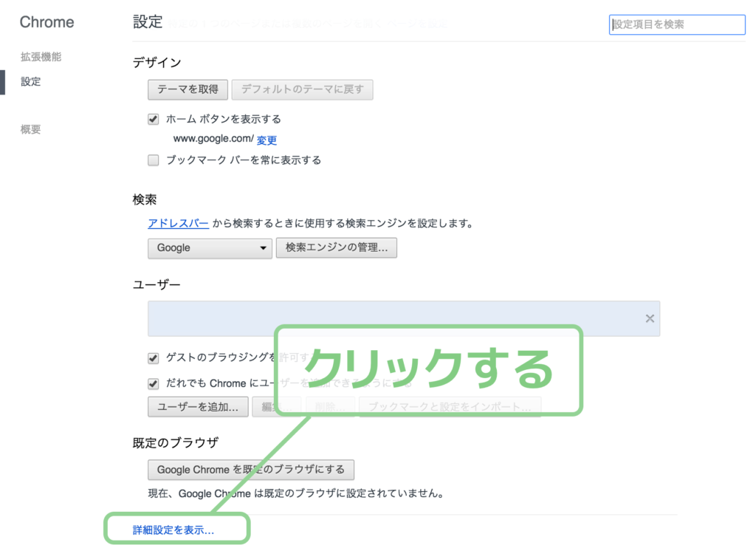Click the 設定項目を検索 search field

pyautogui.click(x=677, y=24)
